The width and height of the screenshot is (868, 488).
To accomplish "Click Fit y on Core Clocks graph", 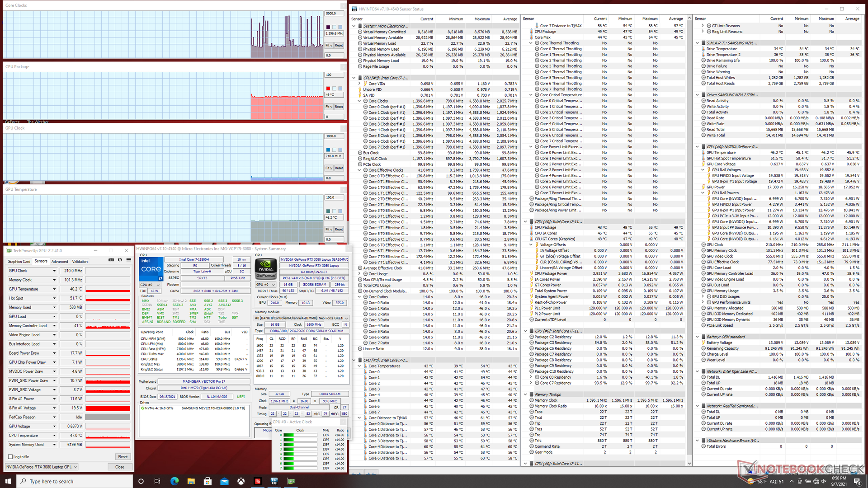I will click(x=329, y=45).
